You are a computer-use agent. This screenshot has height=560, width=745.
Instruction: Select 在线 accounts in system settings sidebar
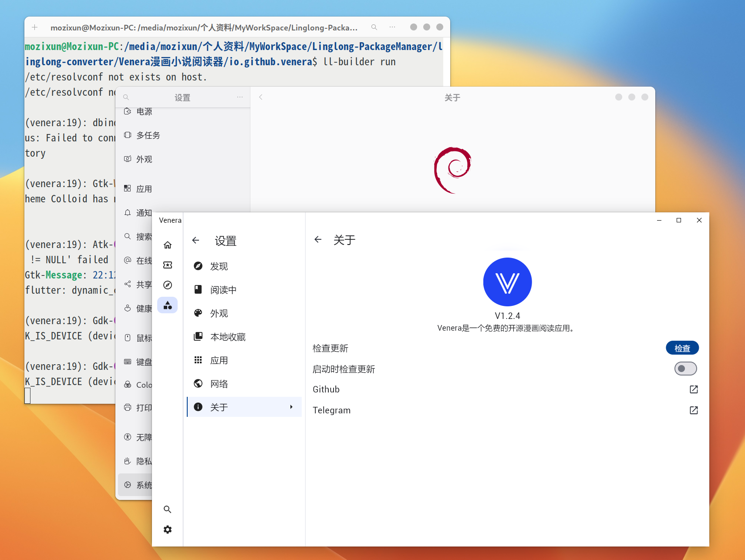pyautogui.click(x=135, y=261)
